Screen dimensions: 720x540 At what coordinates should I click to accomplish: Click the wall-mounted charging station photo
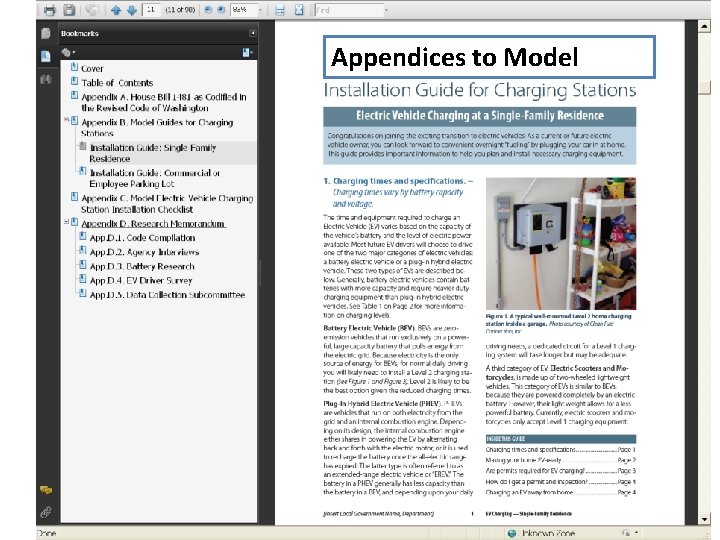561,243
